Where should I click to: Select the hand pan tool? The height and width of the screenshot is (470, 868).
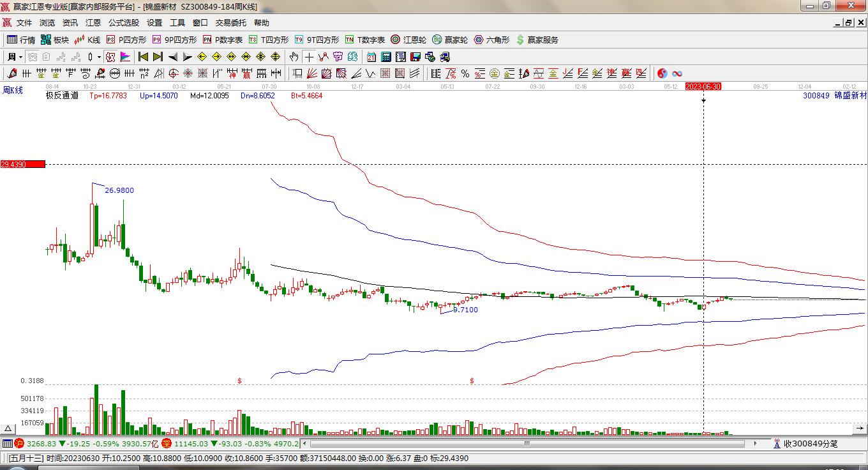click(x=294, y=57)
